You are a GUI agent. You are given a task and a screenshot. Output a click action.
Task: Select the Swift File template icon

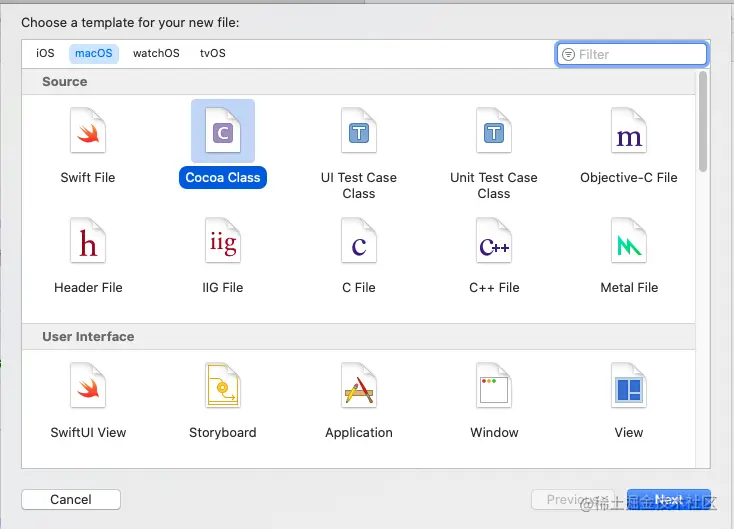[x=88, y=130]
